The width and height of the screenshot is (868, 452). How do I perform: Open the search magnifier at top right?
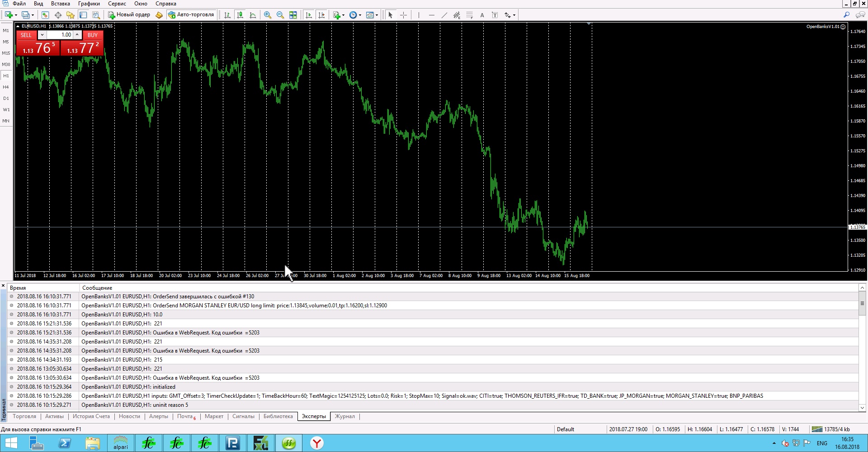(x=847, y=15)
